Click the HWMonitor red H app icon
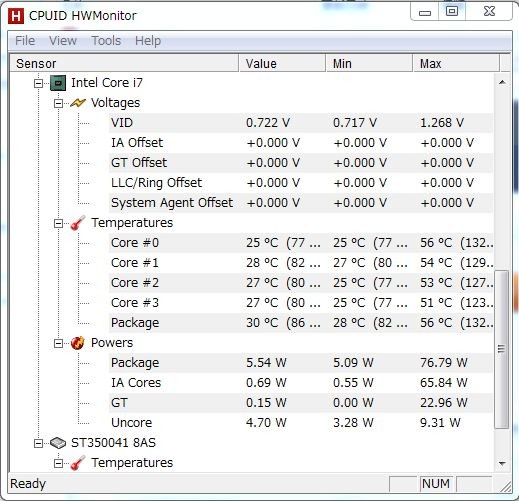Screen dimensions: 519x501 pyautogui.click(x=16, y=16)
